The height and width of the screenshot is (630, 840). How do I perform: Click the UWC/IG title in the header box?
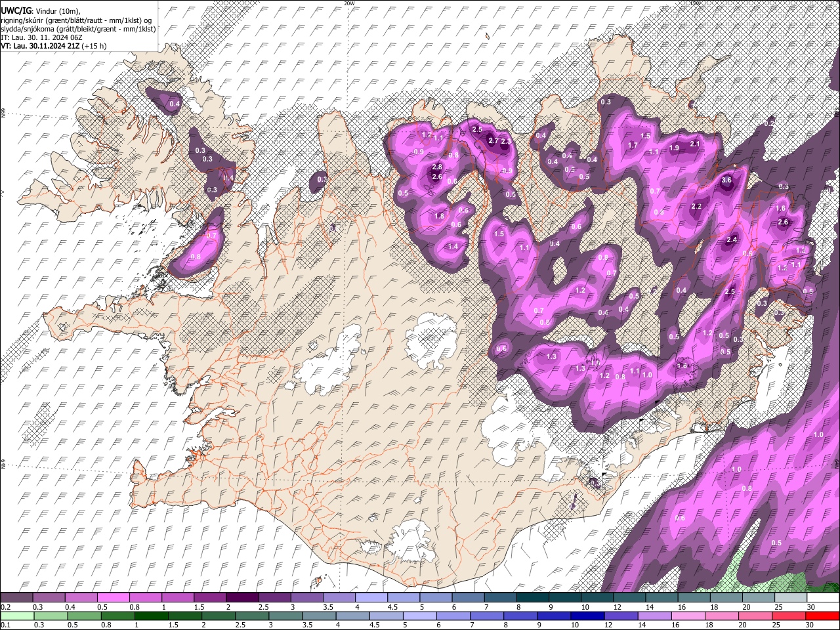(x=15, y=10)
